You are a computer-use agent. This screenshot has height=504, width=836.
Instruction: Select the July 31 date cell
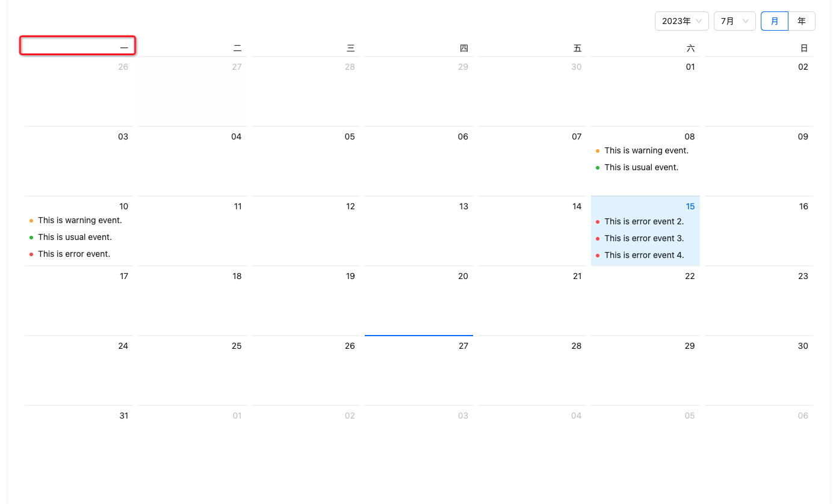(78, 439)
